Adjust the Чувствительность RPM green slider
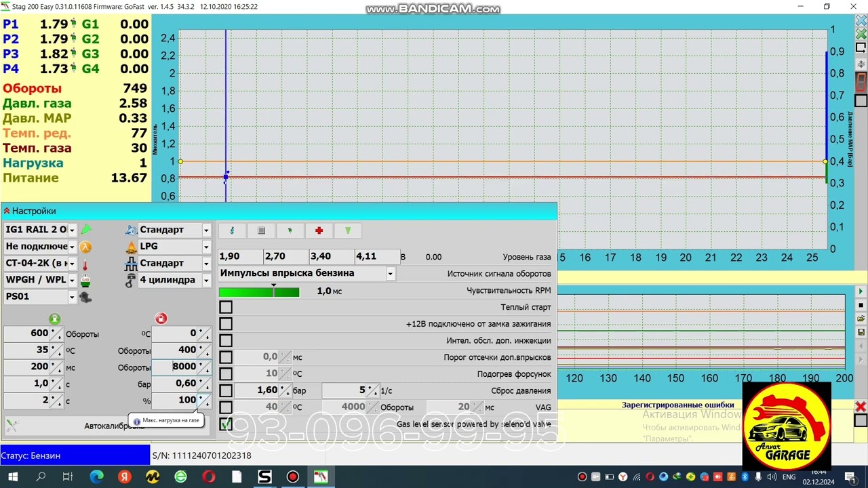The height and width of the screenshot is (488, 868). (259, 291)
